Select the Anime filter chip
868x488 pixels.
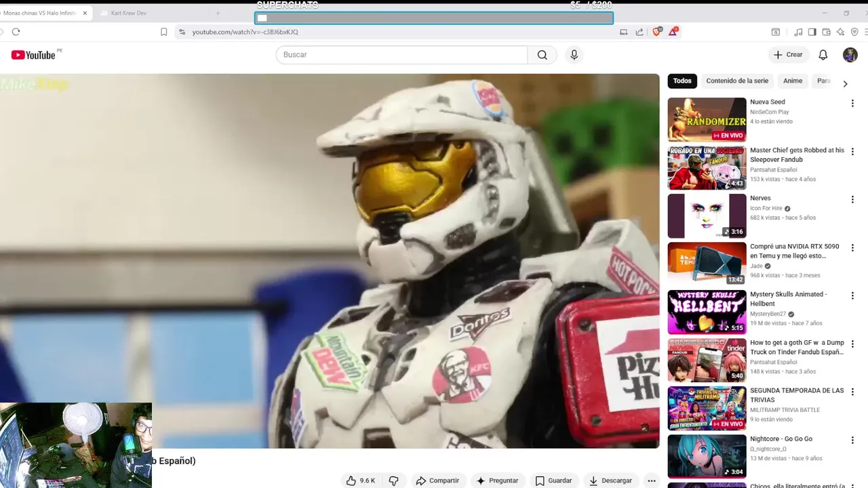[793, 81]
